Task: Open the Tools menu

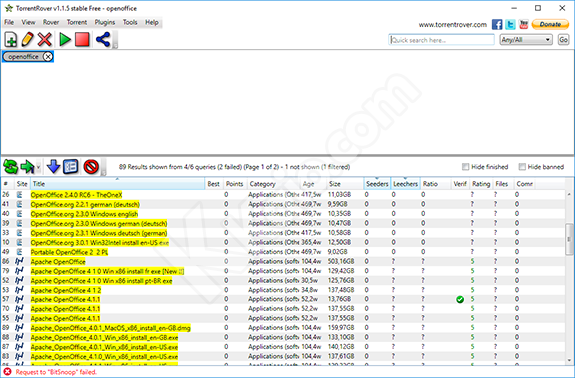Action: point(130,22)
